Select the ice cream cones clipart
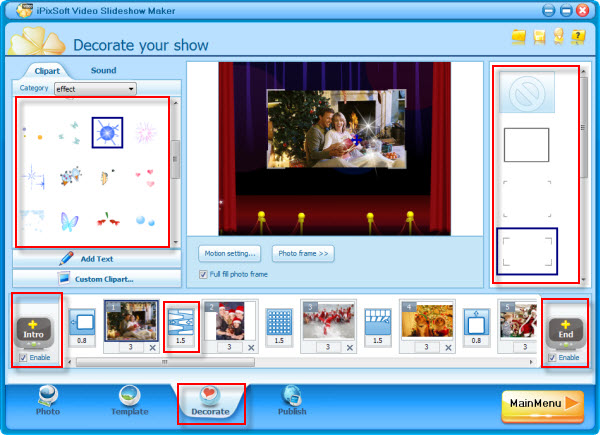This screenshot has height=435, width=600. coord(71,176)
